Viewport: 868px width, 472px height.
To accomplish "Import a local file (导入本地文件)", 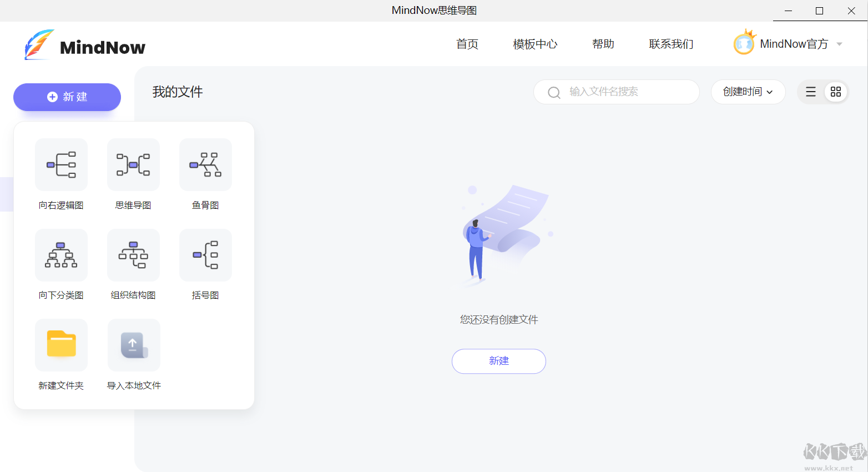I will click(134, 345).
